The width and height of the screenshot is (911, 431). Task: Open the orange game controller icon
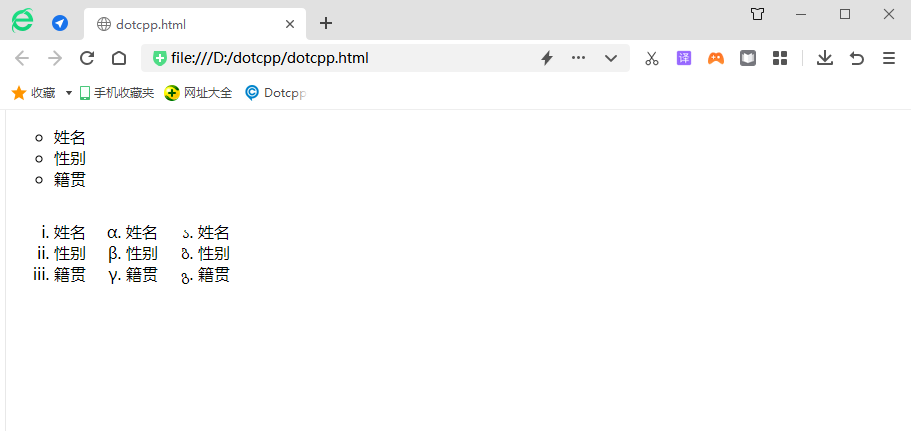point(716,58)
